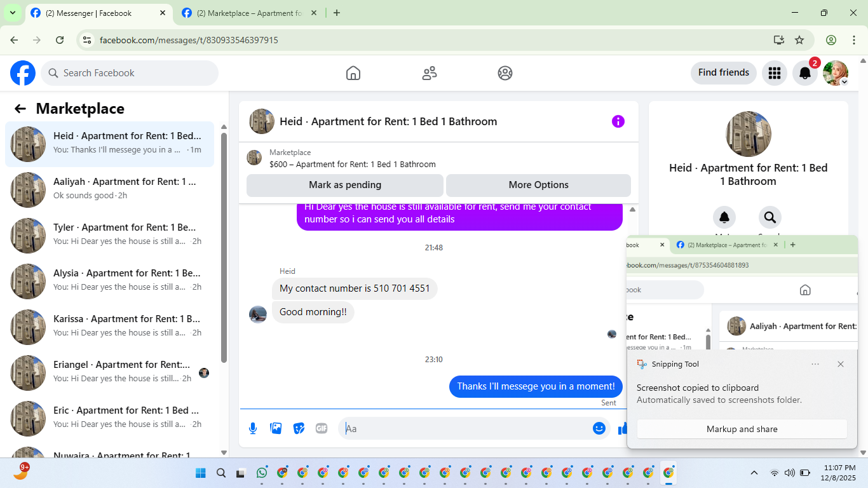Click the More Options button
Screen dimensions: 868x488
click(539, 185)
